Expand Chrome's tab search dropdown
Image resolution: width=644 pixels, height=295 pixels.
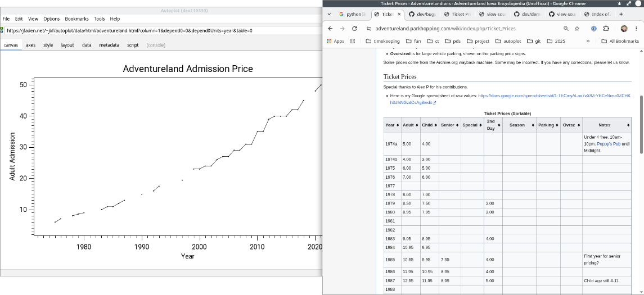pos(329,14)
